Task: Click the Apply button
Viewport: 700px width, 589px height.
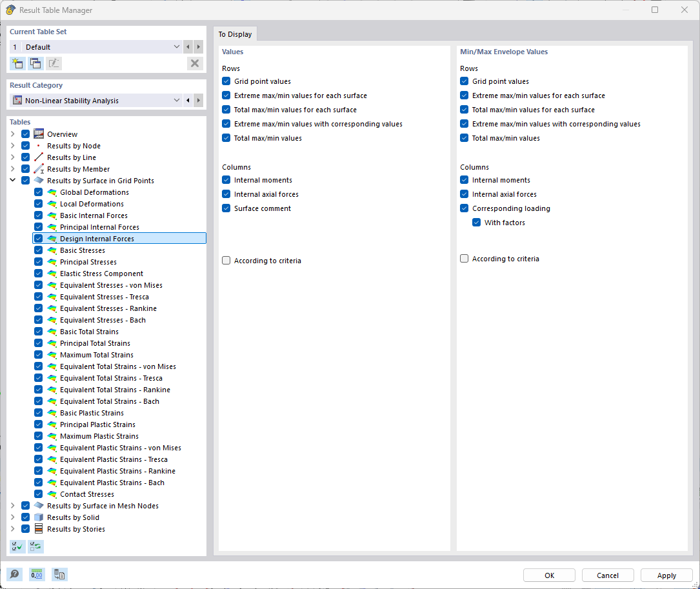Action: click(666, 575)
